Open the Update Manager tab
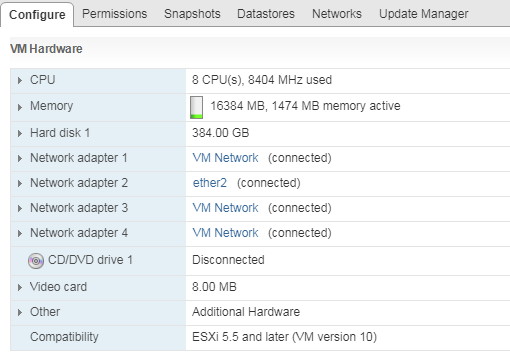The height and width of the screenshot is (361, 510). [x=423, y=14]
